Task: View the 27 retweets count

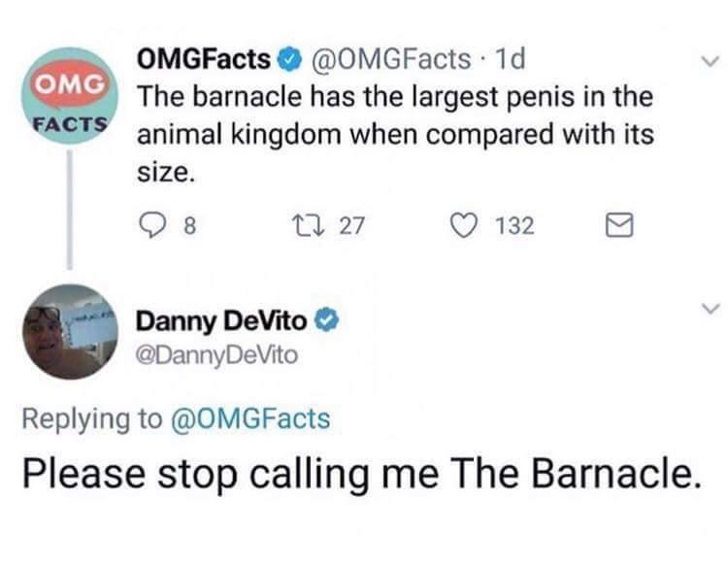Action: click(x=351, y=226)
